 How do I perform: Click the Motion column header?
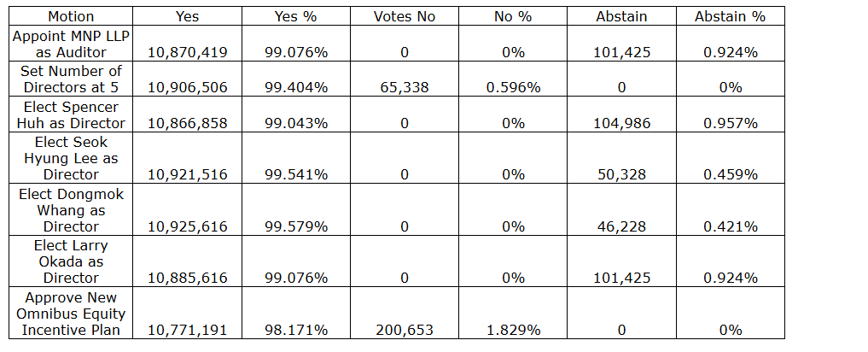click(71, 16)
